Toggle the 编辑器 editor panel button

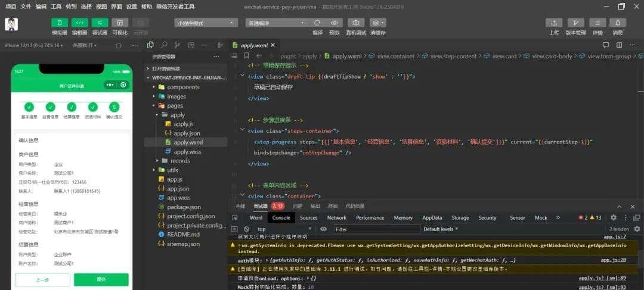(80, 23)
